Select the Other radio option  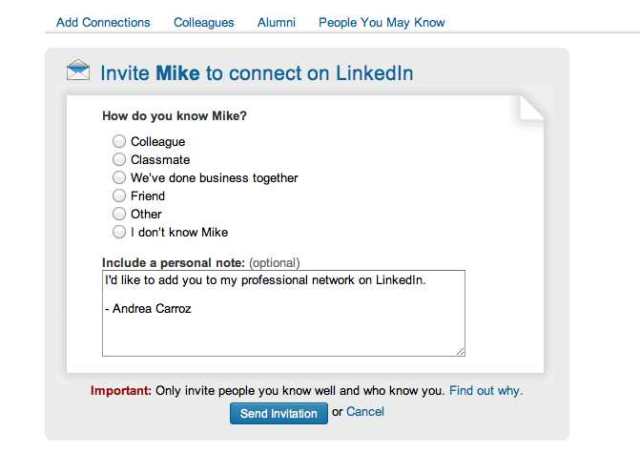(120, 214)
